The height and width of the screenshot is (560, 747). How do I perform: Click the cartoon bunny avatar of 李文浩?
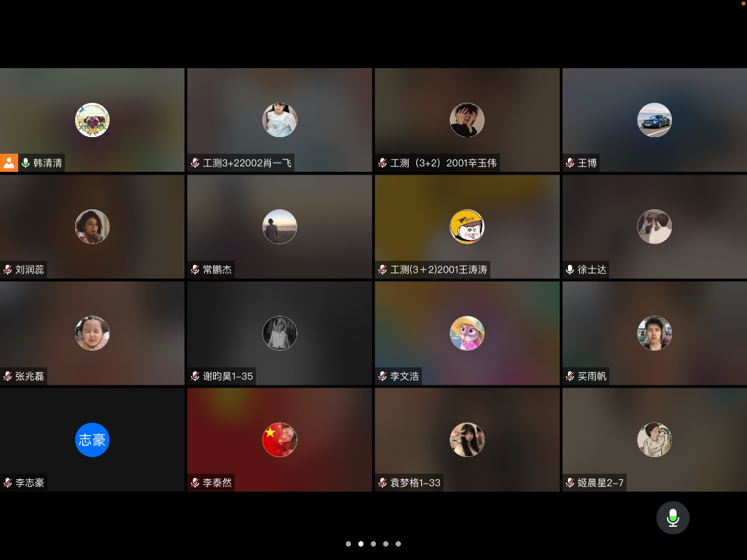click(x=467, y=333)
